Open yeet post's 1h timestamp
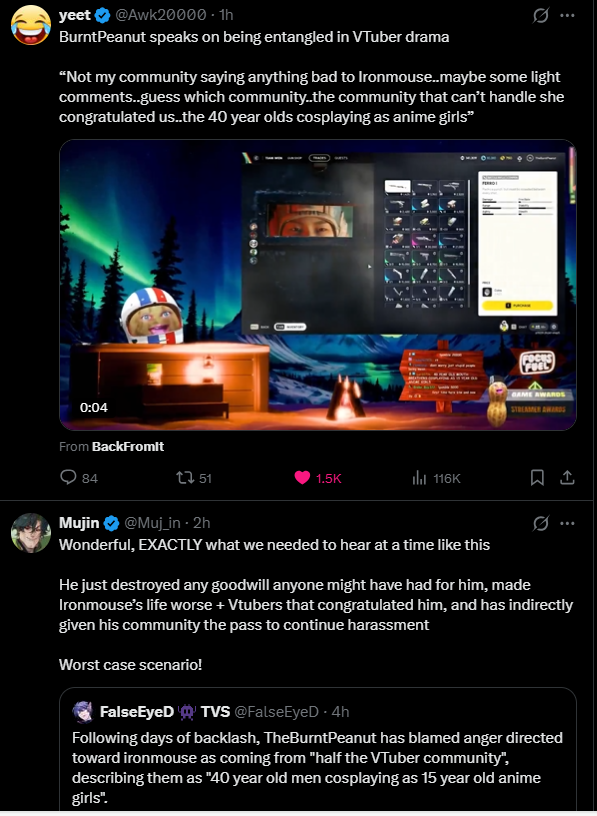 [226, 15]
